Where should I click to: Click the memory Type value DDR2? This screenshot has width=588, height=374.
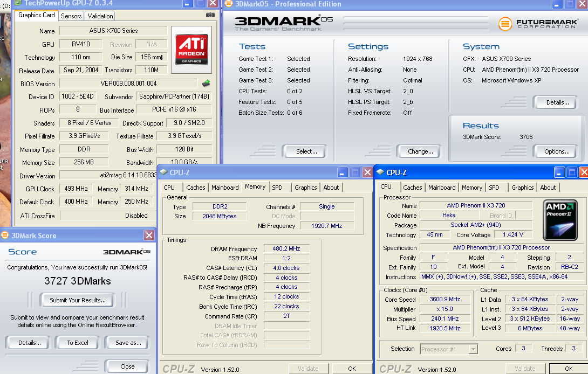tap(220, 206)
